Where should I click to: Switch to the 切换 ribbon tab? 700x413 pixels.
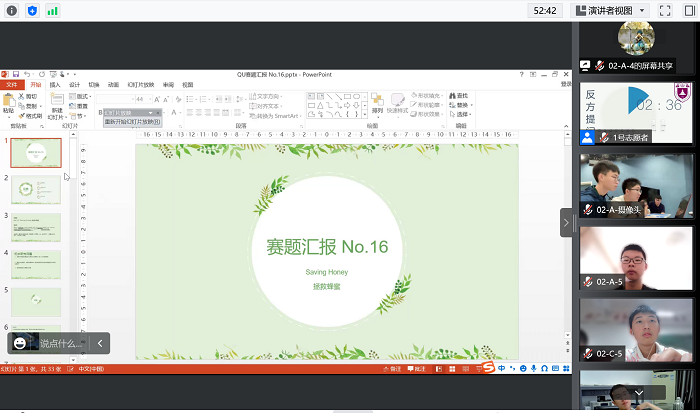tap(94, 85)
